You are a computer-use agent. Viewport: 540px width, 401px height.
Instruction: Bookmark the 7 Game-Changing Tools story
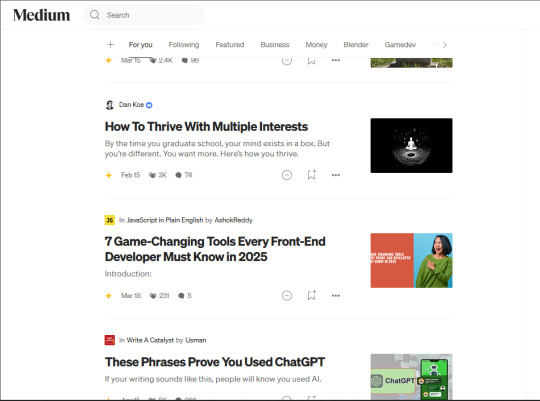tap(311, 295)
